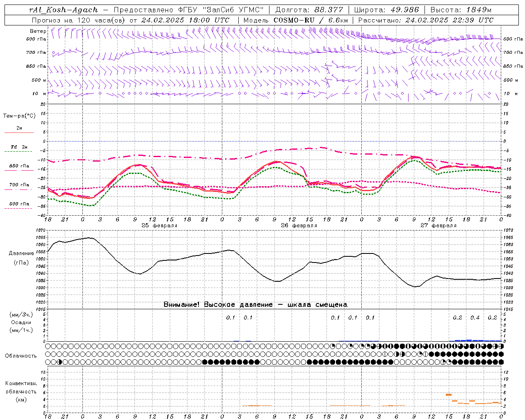The width and height of the screenshot is (525, 420).
Task: Click the 25 февраля date label
Action: click(159, 226)
